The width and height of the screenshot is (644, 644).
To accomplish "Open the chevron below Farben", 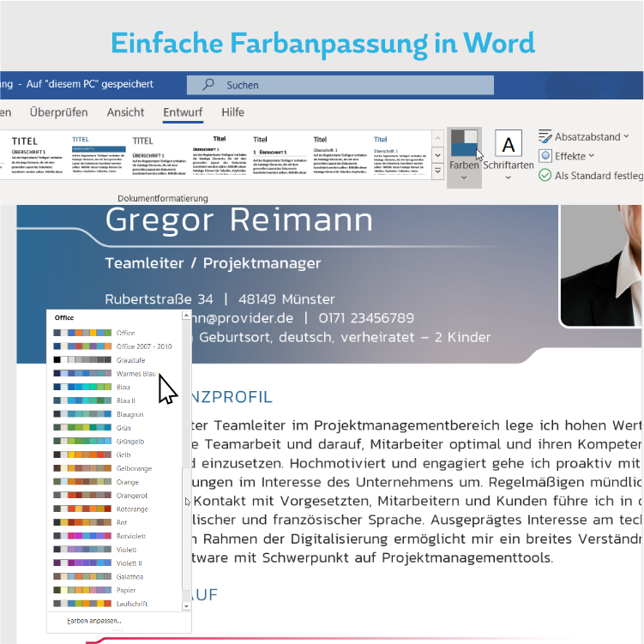I will pyautogui.click(x=464, y=178).
